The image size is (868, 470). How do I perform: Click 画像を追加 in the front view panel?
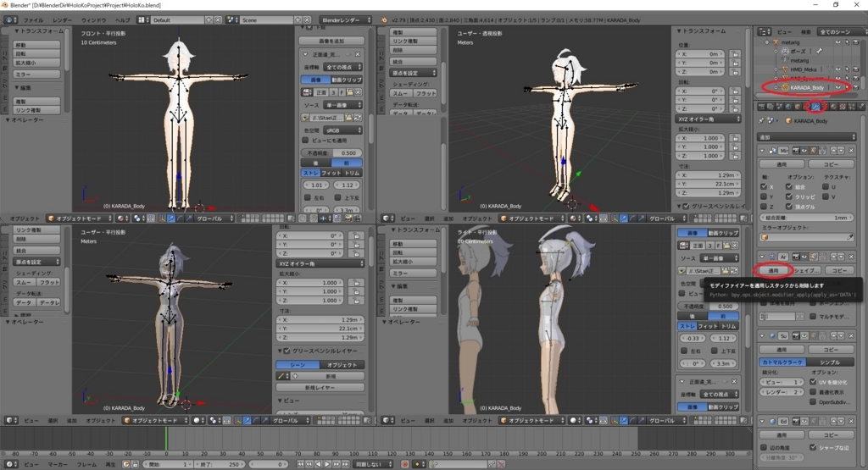click(331, 41)
